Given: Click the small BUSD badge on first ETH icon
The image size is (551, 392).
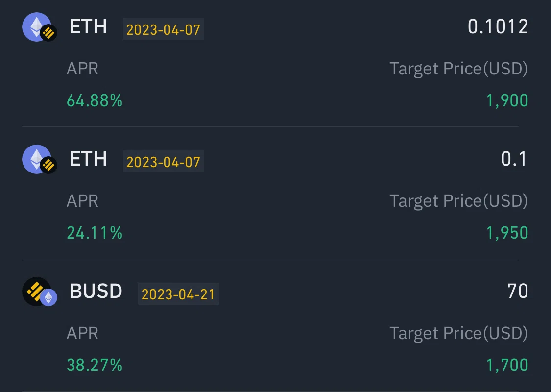Looking at the screenshot, I should (x=48, y=33).
